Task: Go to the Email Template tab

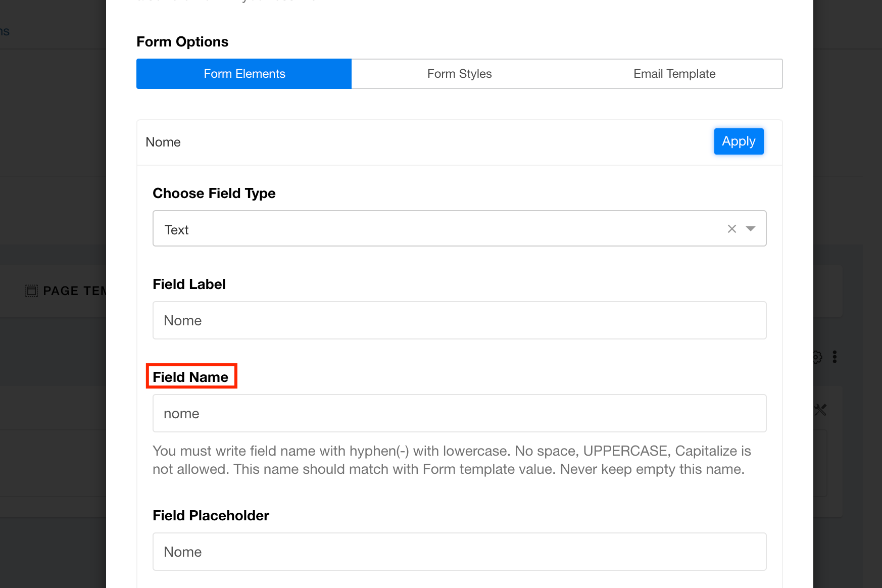Action: pyautogui.click(x=674, y=74)
